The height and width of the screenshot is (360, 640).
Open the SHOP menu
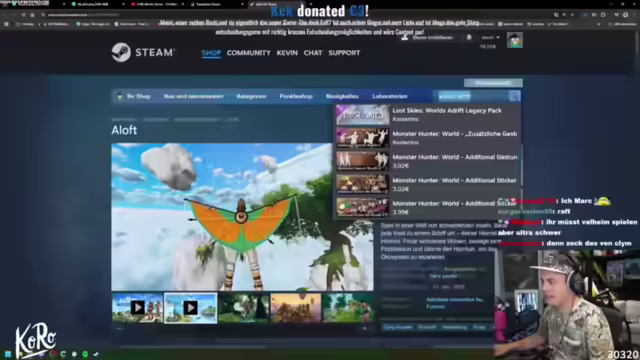(x=211, y=53)
